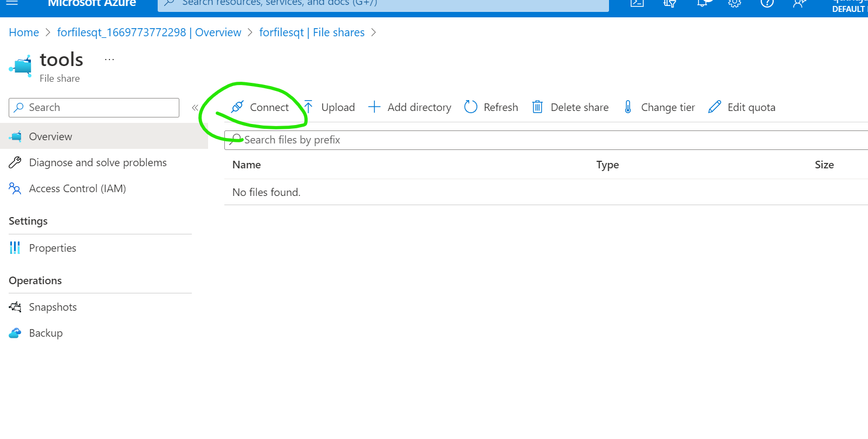Open Change tier thermometer option

tap(659, 107)
